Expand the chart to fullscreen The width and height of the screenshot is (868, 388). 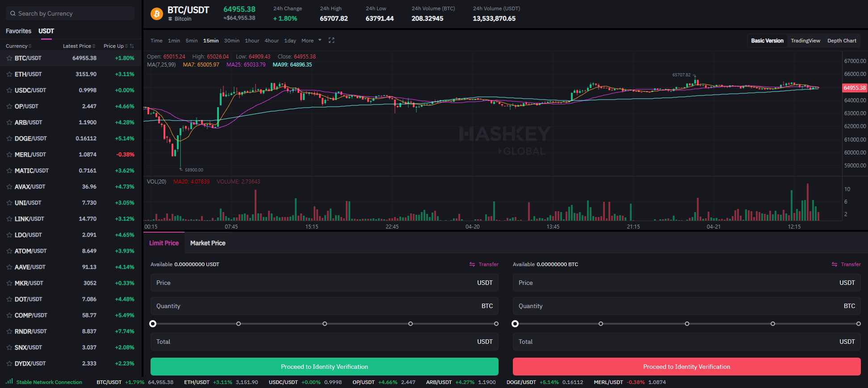coord(331,40)
